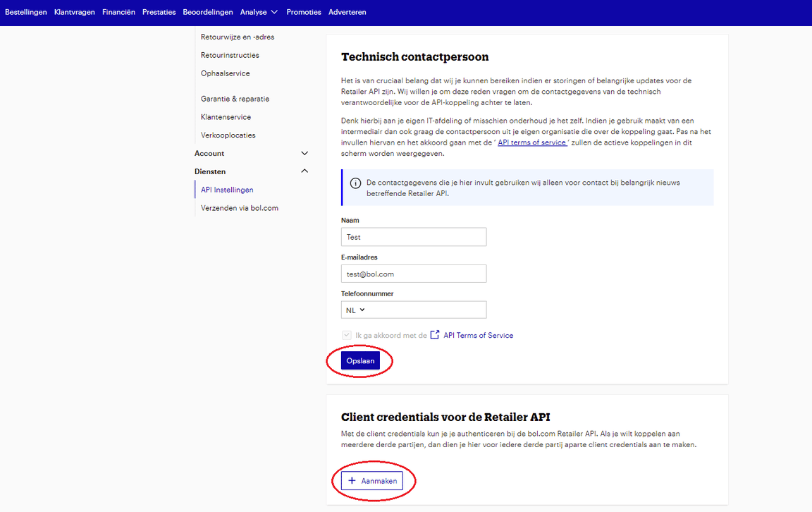Go to Financiën section
Image resolution: width=812 pixels, height=512 pixels.
(118, 12)
